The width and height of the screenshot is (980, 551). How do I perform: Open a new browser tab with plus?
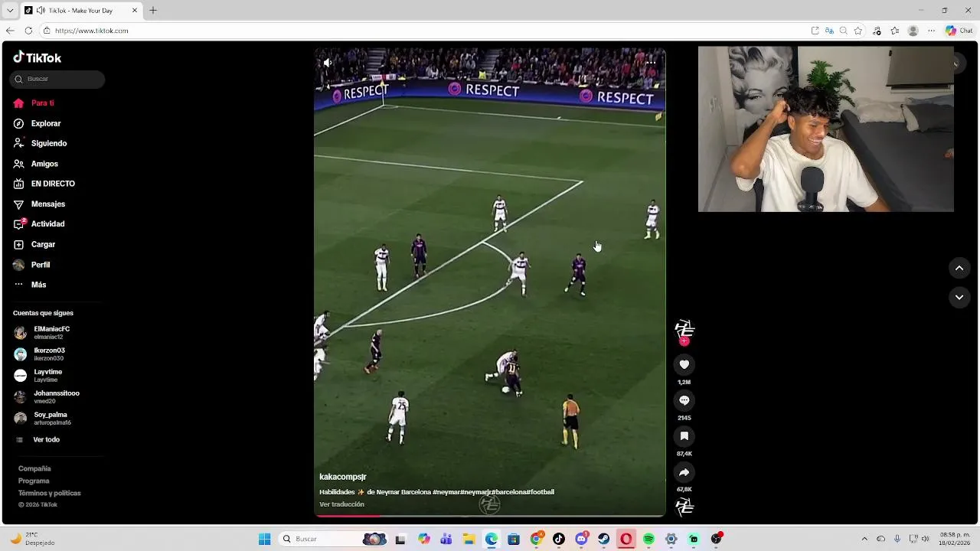[x=153, y=11]
